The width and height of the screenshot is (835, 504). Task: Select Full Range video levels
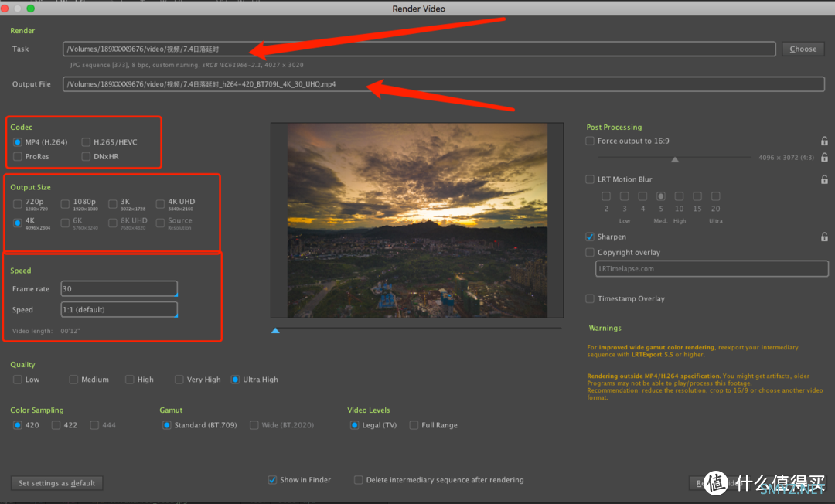(x=414, y=425)
